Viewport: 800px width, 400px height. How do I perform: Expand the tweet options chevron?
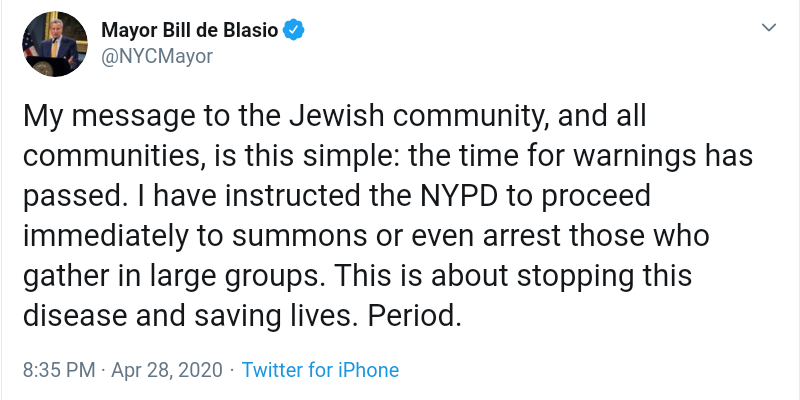[768, 28]
